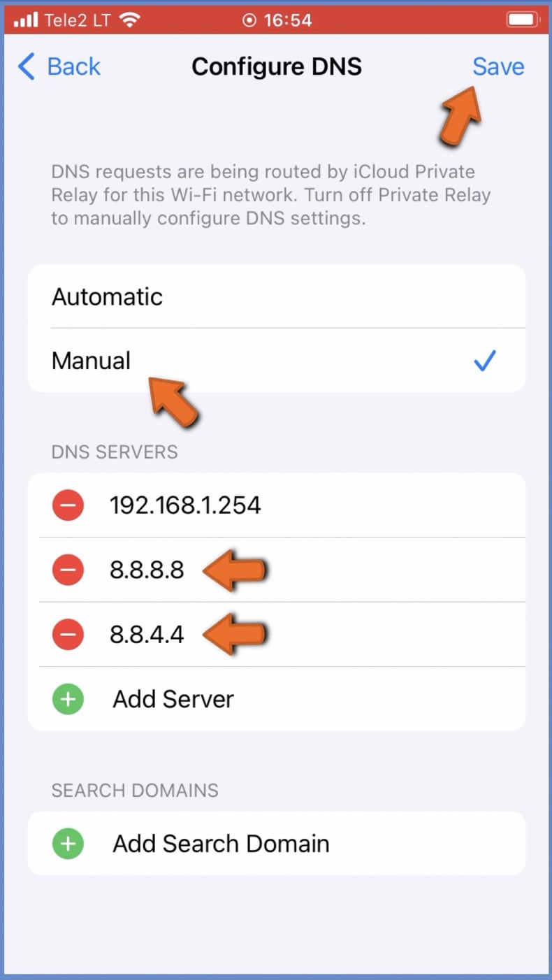The image size is (552, 980).
Task: Tap the red delete icon beside 8.8.8.8
Action: [68, 570]
